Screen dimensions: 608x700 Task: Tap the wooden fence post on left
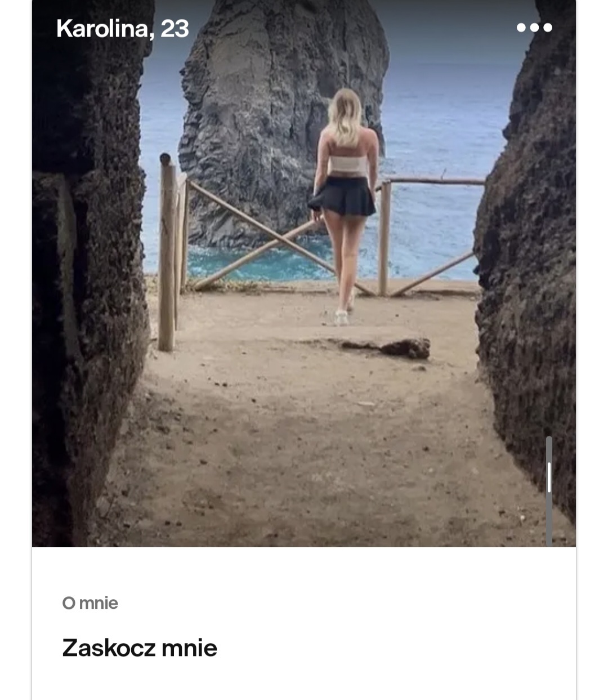(167, 252)
